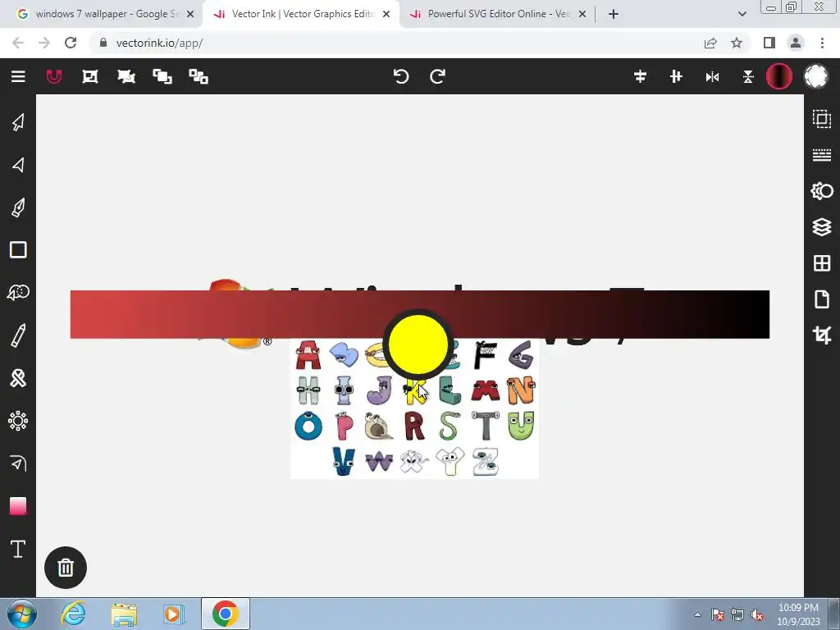Toggle Chrome side panel
The image size is (840, 630).
coord(769,43)
